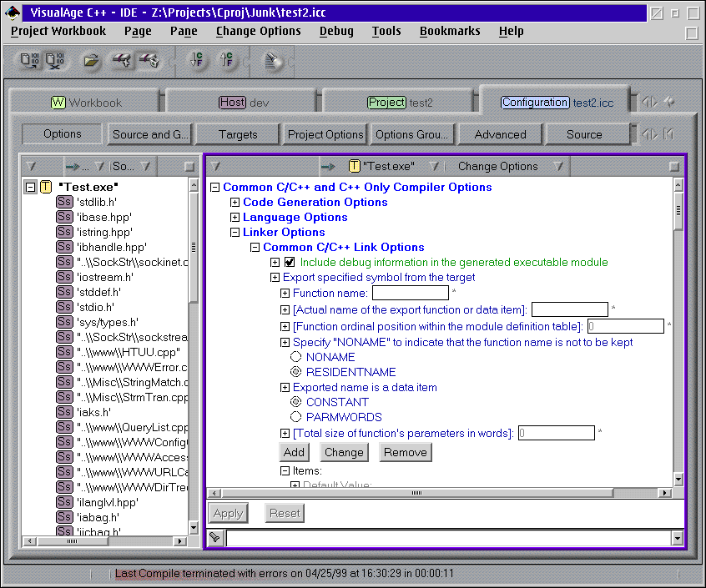Viewport: 706px width, 588px height.
Task: Click the down-arrow CF toolbar icon
Action: point(197,59)
